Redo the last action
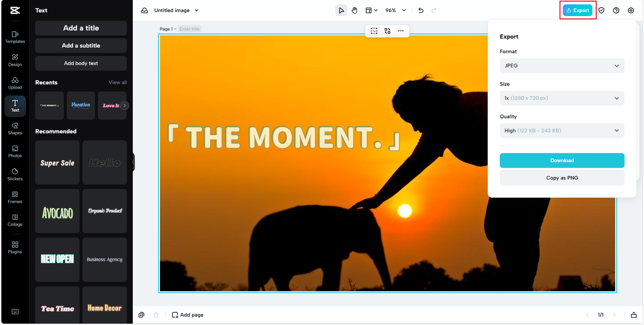This screenshot has height=325, width=644. [434, 11]
